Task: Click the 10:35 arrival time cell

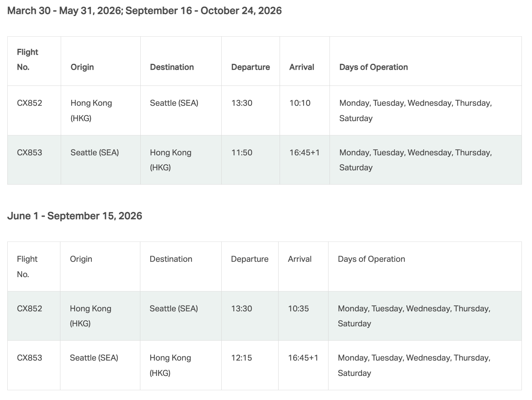Action: (298, 309)
